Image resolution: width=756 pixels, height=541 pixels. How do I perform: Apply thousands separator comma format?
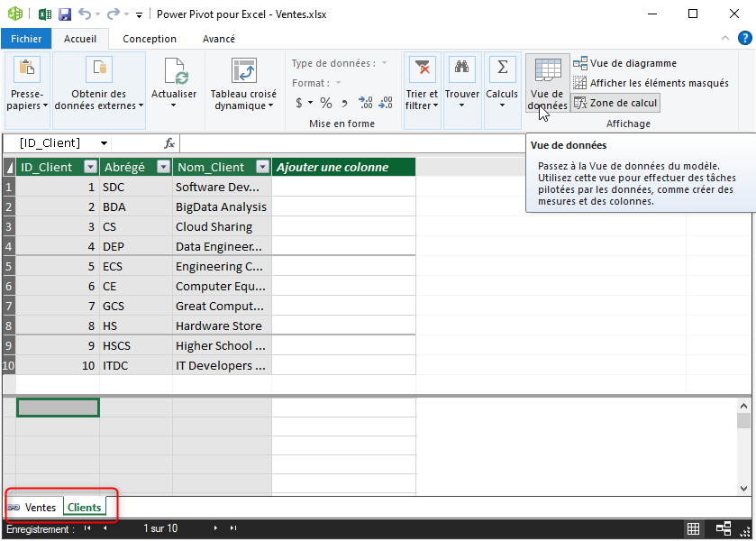344,103
